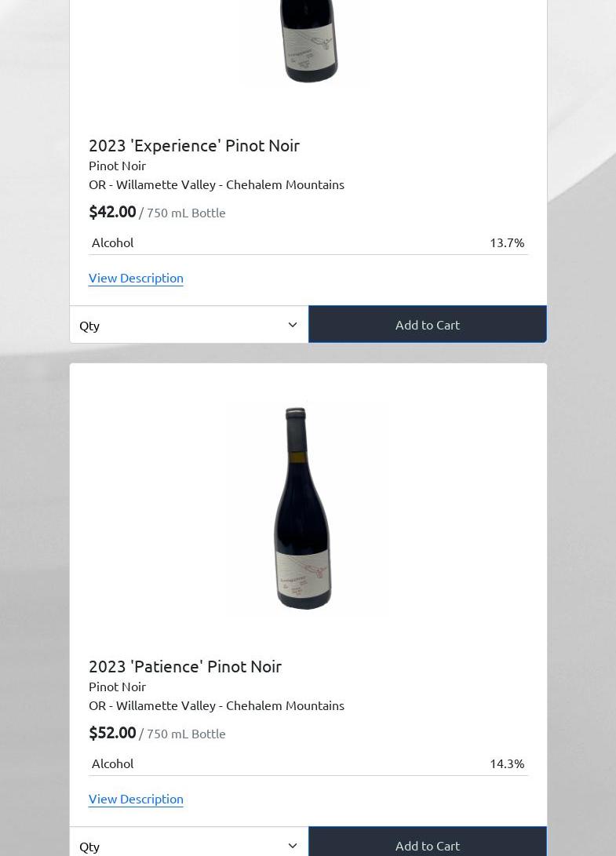Select the $42.00 price of Experience
The width and height of the screenshot is (616, 856).
112,212
